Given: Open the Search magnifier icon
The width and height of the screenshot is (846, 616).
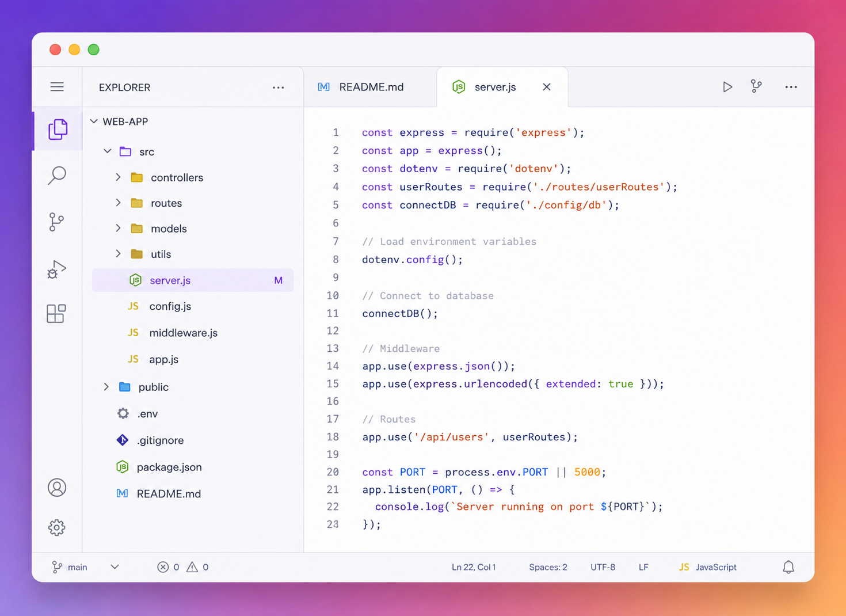Looking at the screenshot, I should pyautogui.click(x=57, y=175).
